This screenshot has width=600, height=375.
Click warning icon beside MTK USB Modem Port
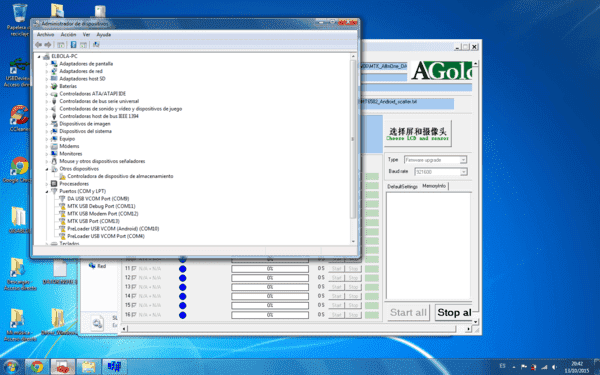[x=62, y=214]
